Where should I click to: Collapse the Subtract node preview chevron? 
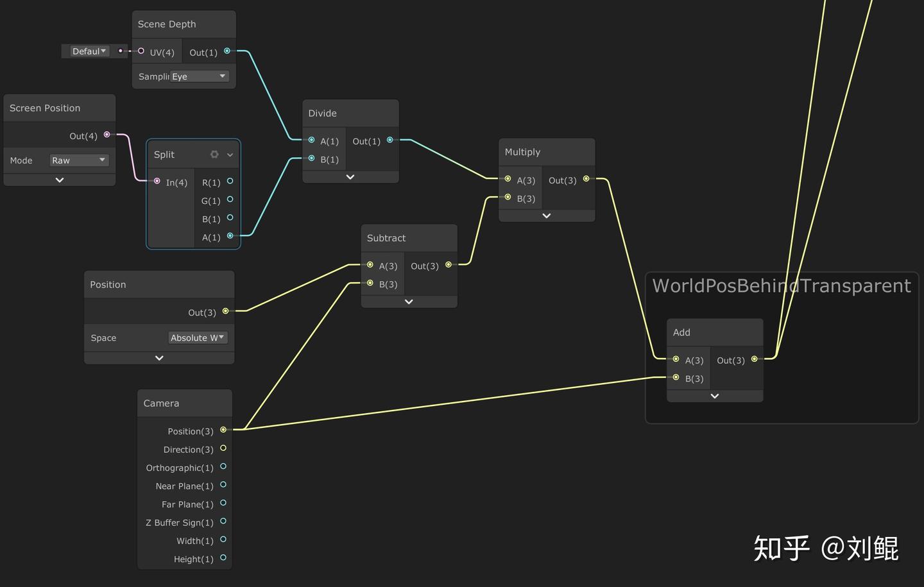pos(409,301)
